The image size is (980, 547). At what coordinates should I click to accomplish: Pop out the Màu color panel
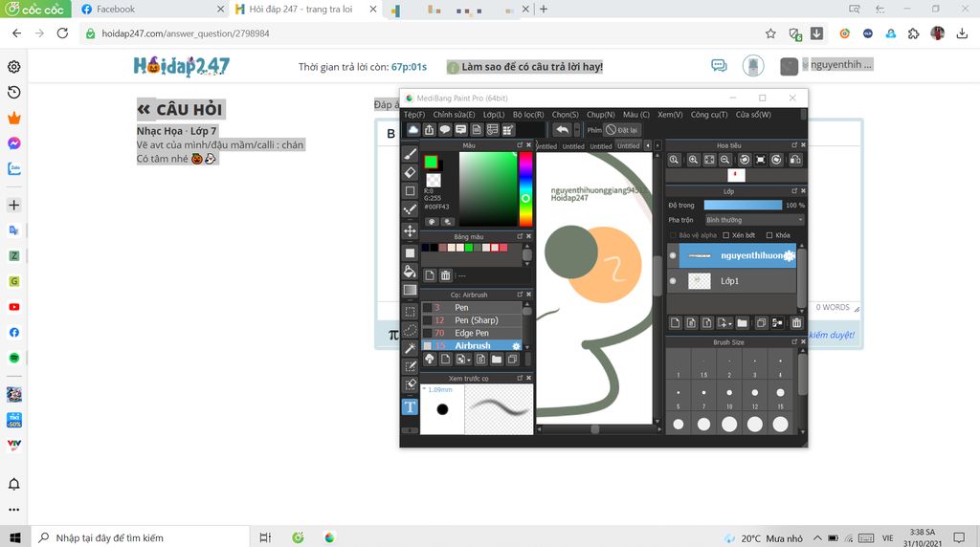520,144
